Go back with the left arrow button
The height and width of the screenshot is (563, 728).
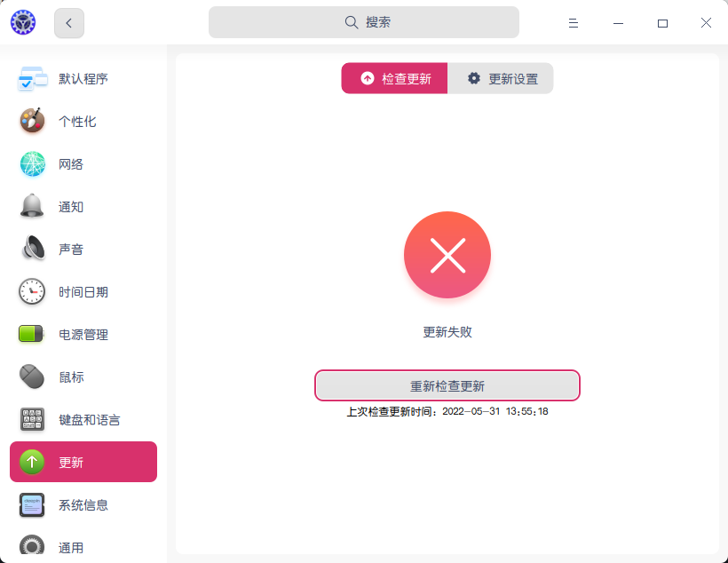pos(69,22)
